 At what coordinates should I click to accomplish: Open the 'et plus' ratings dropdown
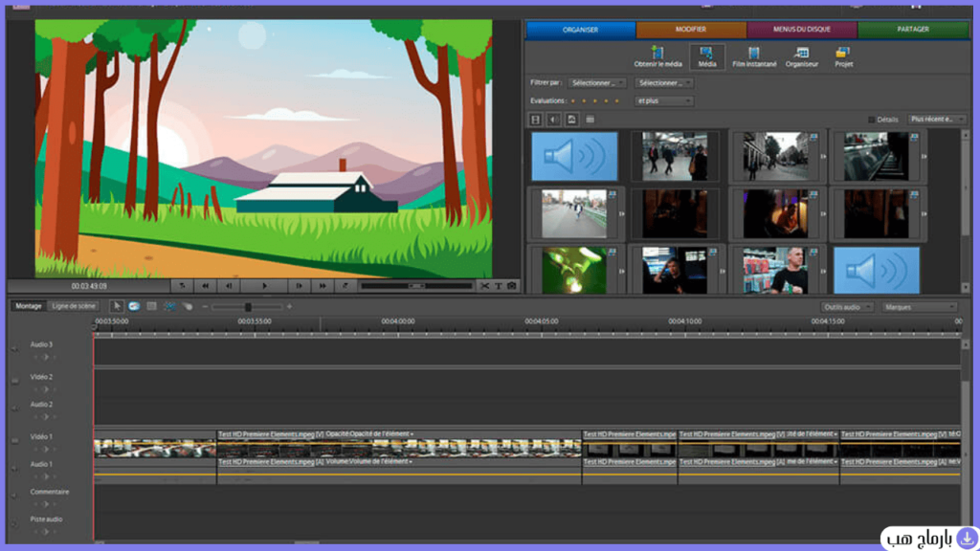(x=664, y=100)
